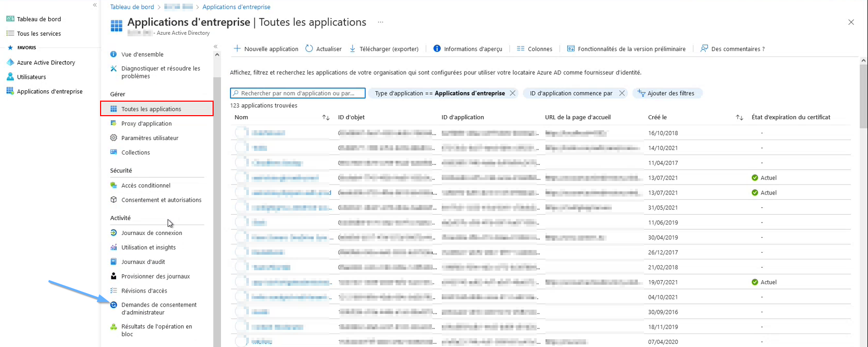Collapse the Applications d'entreprise side menu
Viewport: 868px width, 347px height.
click(216, 47)
